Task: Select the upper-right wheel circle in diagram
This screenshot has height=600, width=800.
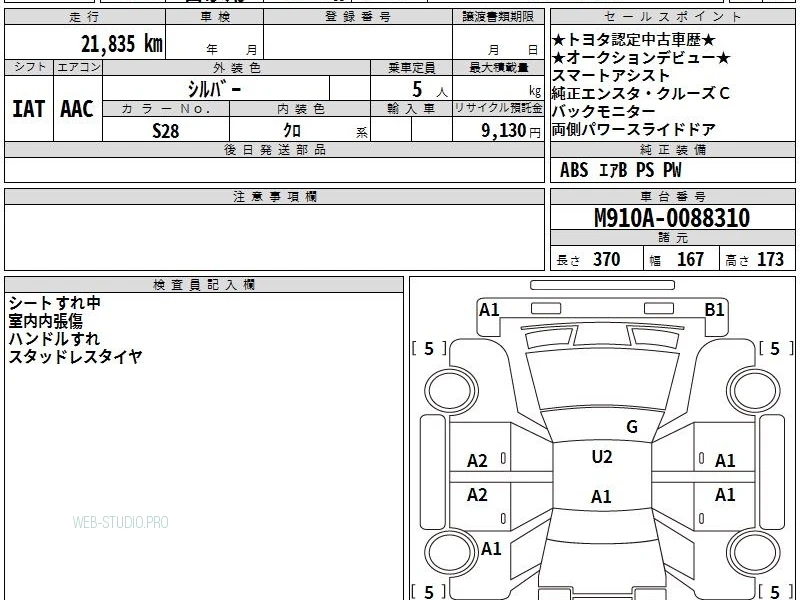Action: point(754,391)
